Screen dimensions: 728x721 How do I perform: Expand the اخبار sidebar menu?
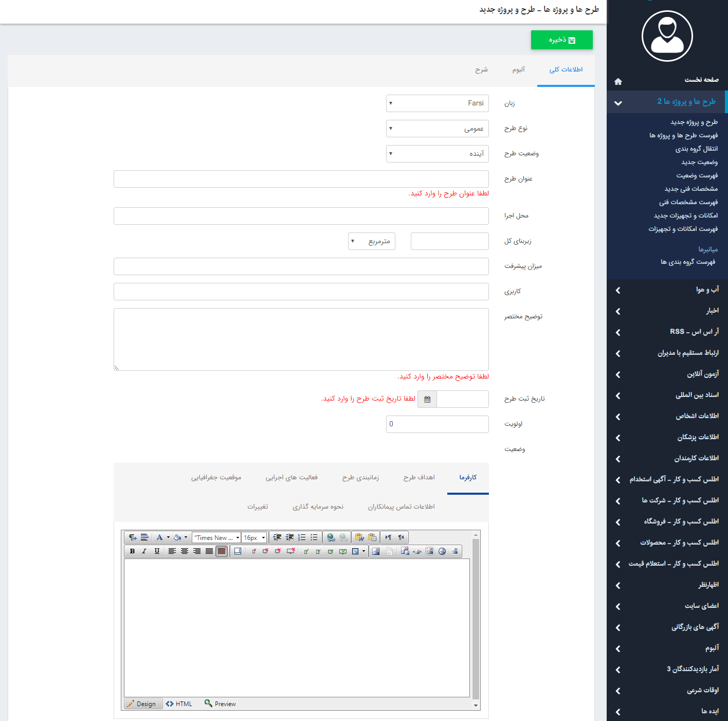coord(667,311)
